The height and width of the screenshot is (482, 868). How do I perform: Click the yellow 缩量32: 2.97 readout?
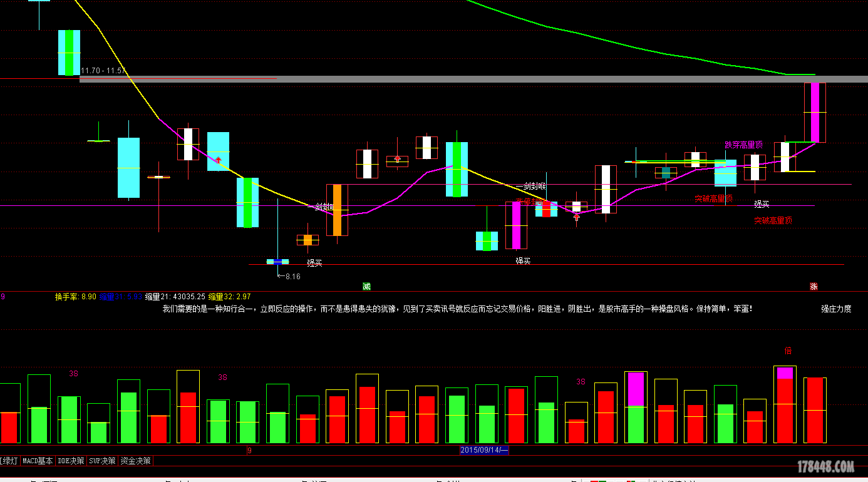coord(230,297)
